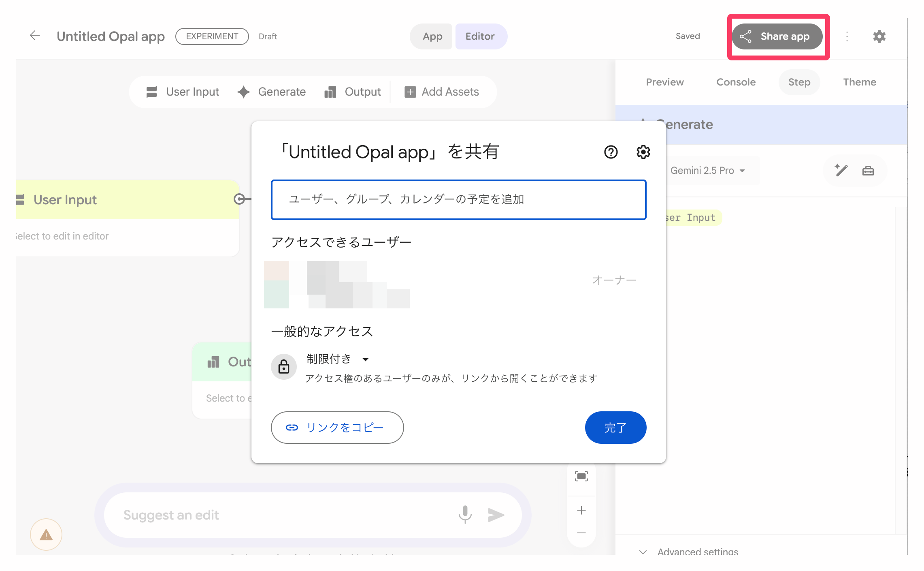Image resolution: width=924 pixels, height=571 pixels.
Task: Open the 制限付き access dropdown
Action: click(337, 359)
